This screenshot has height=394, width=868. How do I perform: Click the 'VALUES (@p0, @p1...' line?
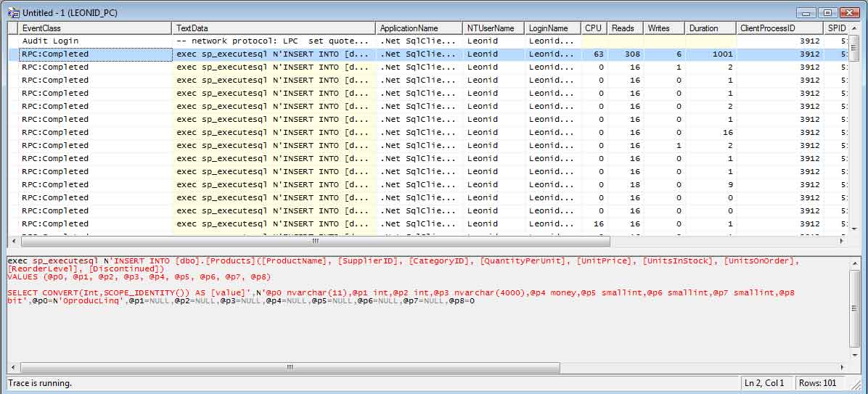(x=139, y=276)
